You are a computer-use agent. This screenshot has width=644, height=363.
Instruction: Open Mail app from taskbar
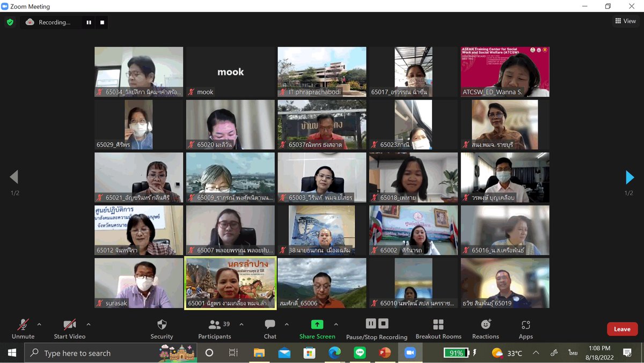tap(284, 353)
